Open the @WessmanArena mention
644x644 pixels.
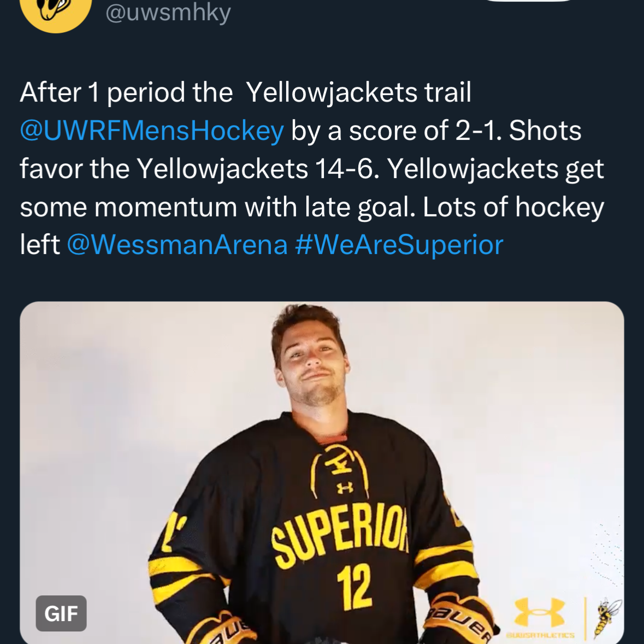177,245
